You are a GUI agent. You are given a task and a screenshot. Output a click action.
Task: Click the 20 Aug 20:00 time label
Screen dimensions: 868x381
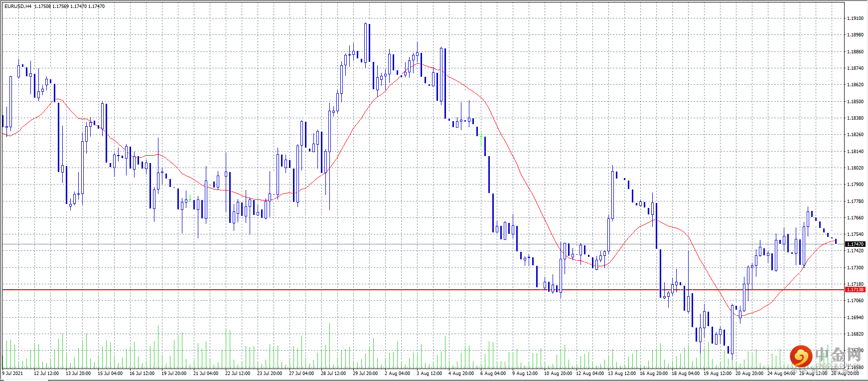[x=749, y=373]
